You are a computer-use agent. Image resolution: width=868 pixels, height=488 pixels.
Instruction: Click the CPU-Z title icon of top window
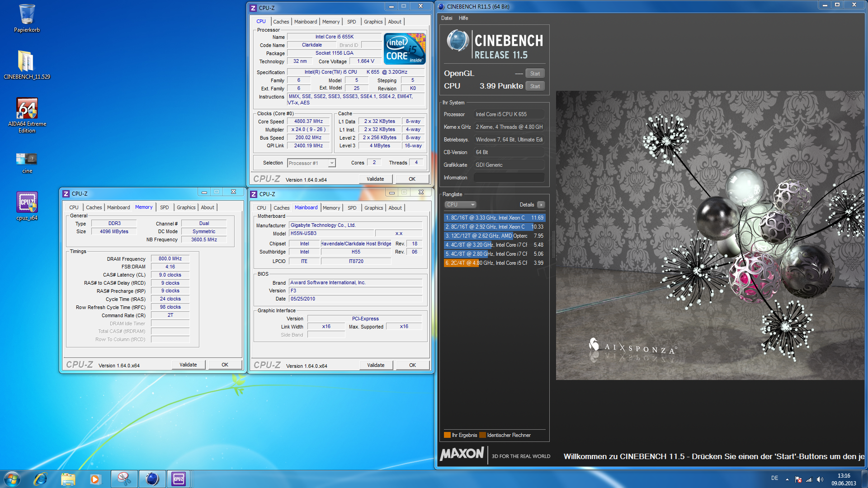tap(253, 8)
